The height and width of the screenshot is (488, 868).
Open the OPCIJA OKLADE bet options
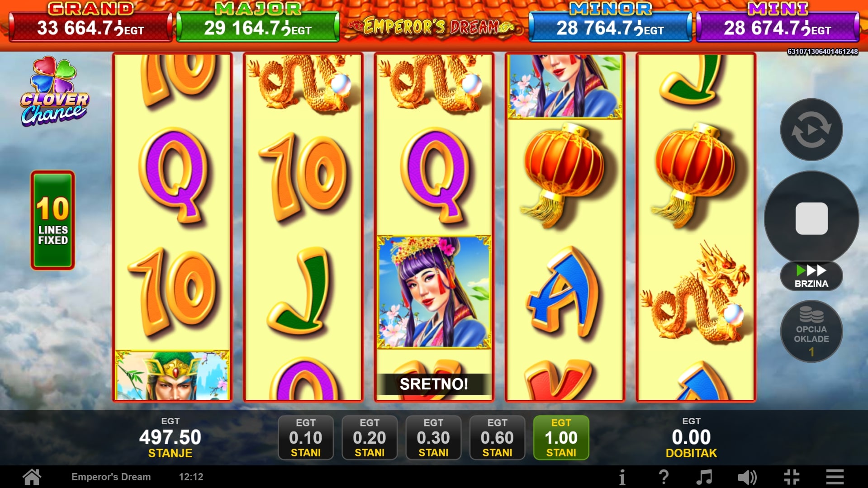[811, 332]
